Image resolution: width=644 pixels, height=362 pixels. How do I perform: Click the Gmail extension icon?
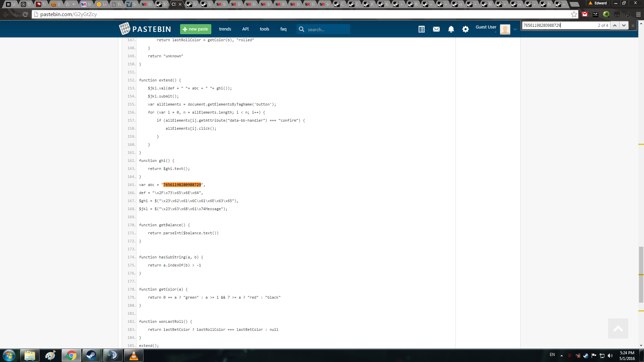[585, 14]
